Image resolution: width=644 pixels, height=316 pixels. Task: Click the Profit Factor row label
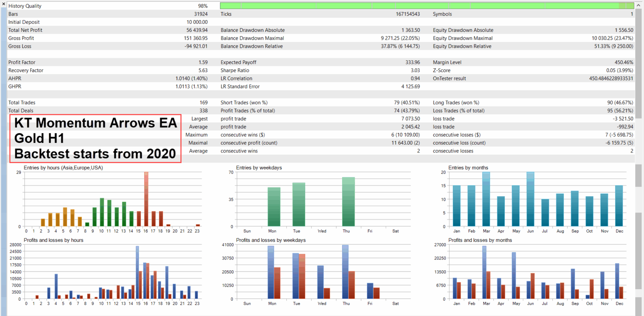(x=22, y=62)
